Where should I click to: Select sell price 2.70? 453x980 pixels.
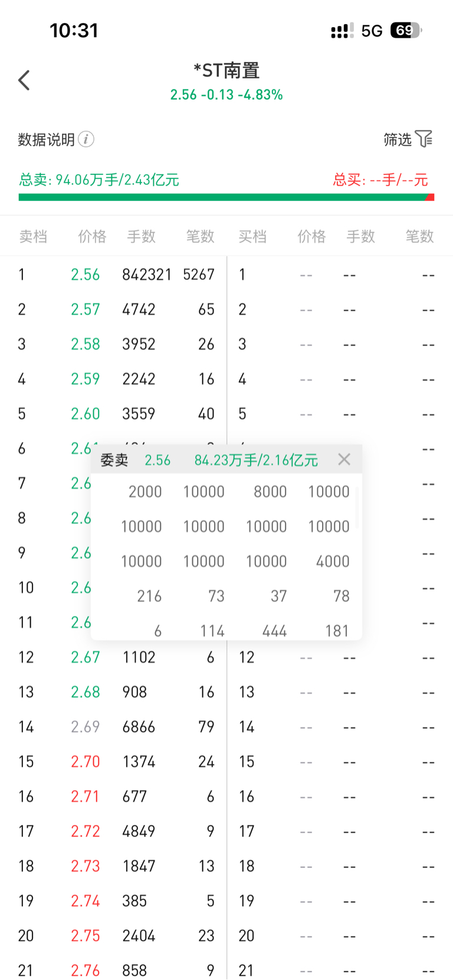coord(86,761)
